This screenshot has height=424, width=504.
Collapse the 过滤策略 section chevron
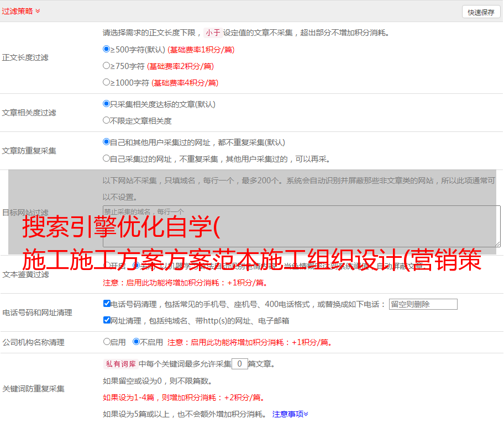[x=38, y=11]
